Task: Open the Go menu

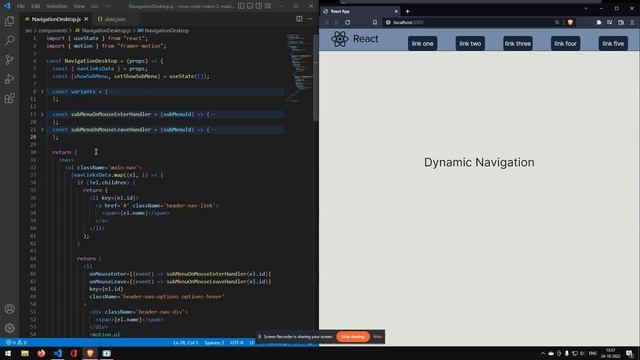Action: 94,6
